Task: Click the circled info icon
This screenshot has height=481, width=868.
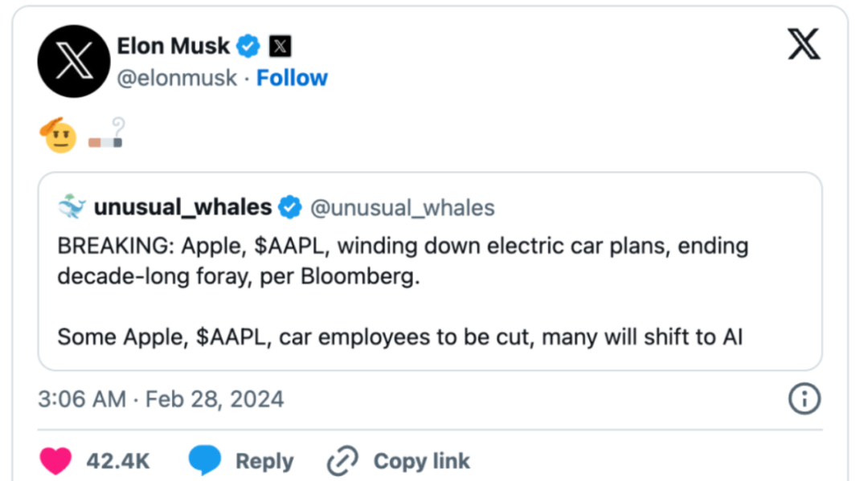Action: (x=804, y=398)
